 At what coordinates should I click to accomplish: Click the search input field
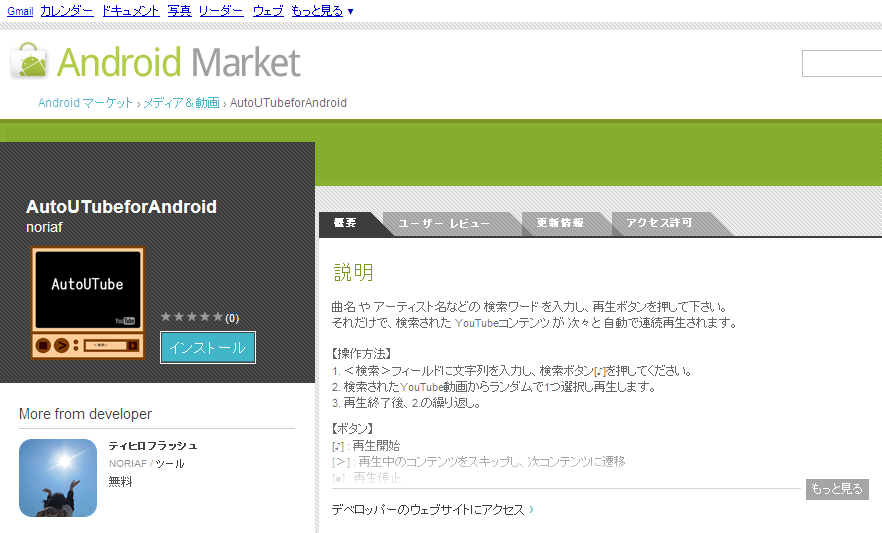(842, 63)
